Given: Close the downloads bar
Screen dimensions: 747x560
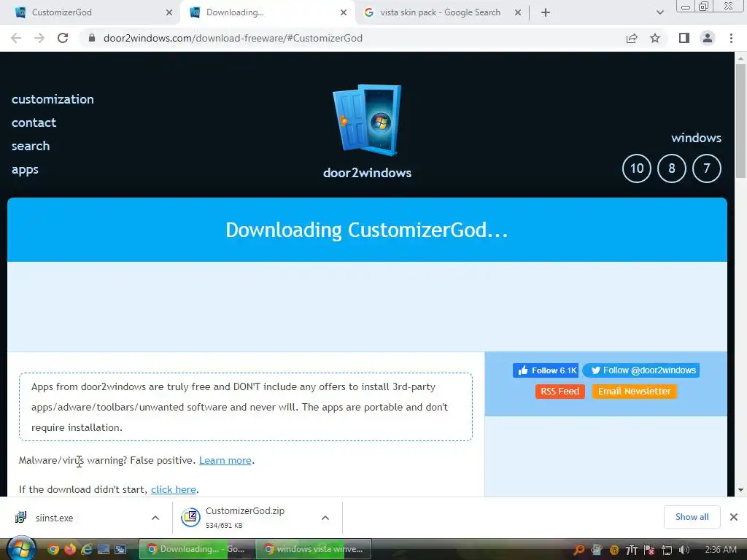Looking at the screenshot, I should [x=734, y=517].
